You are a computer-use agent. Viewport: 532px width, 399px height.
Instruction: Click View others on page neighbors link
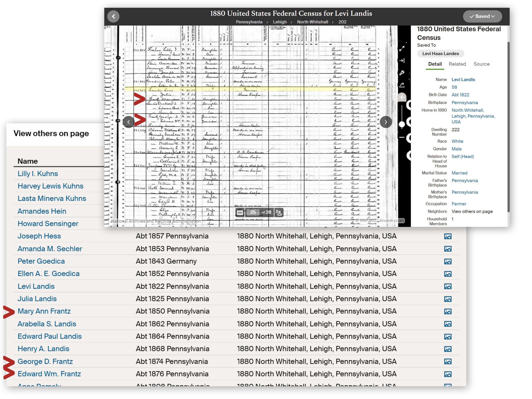coord(472,212)
